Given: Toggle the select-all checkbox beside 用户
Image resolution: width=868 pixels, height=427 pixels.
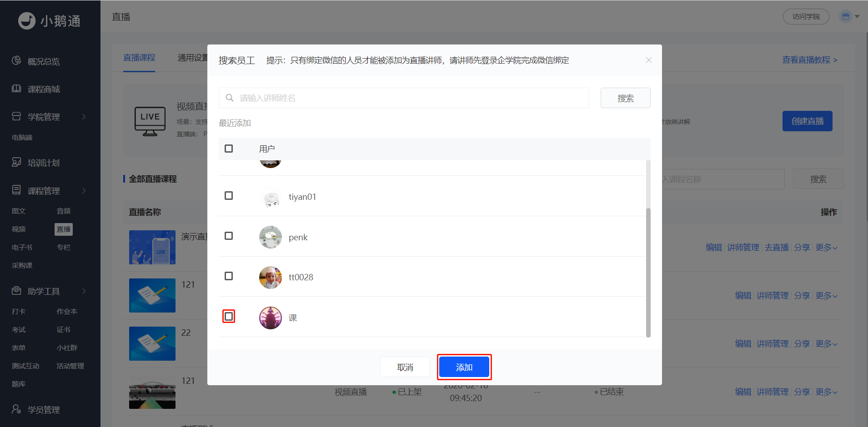Looking at the screenshot, I should pos(229,149).
